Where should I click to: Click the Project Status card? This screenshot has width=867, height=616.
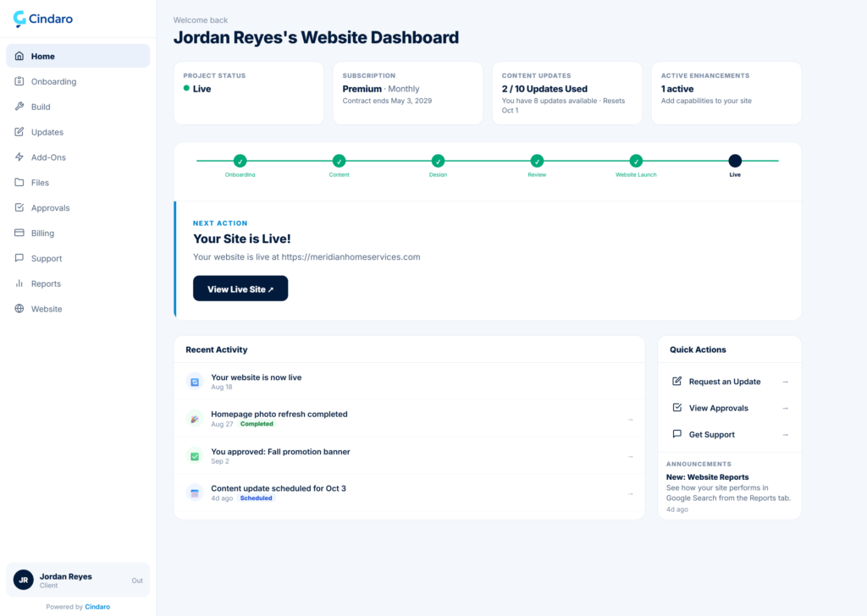[249, 93]
